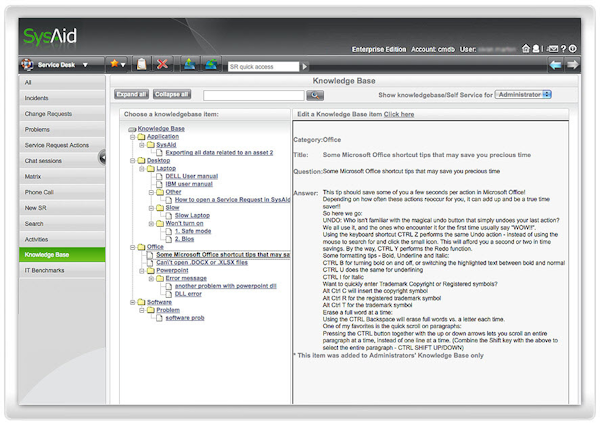Click the 'Click here' edit link
The width and height of the screenshot is (600, 425).
pos(399,114)
